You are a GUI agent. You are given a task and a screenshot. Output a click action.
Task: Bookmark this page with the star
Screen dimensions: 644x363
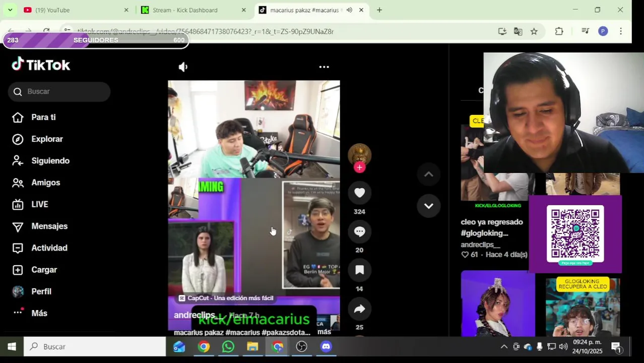coord(534,31)
